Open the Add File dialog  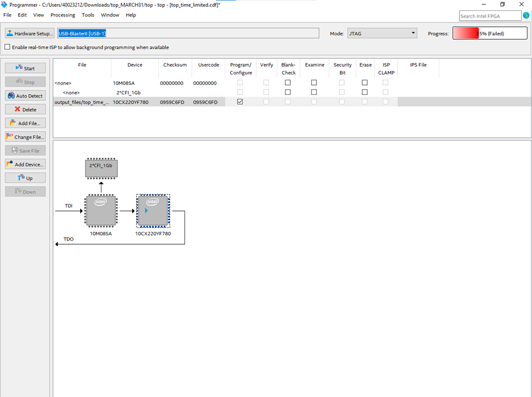click(25, 123)
